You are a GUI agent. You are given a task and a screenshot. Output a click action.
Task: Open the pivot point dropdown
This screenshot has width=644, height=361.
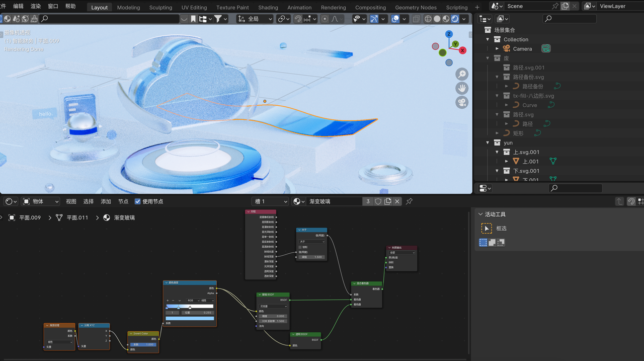pyautogui.click(x=284, y=19)
